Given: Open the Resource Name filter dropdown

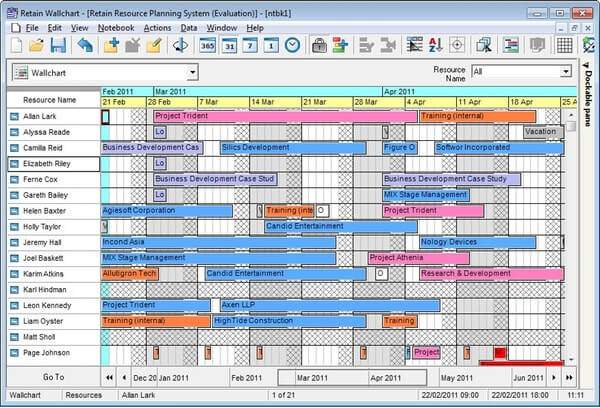Looking at the screenshot, I should pos(566,72).
